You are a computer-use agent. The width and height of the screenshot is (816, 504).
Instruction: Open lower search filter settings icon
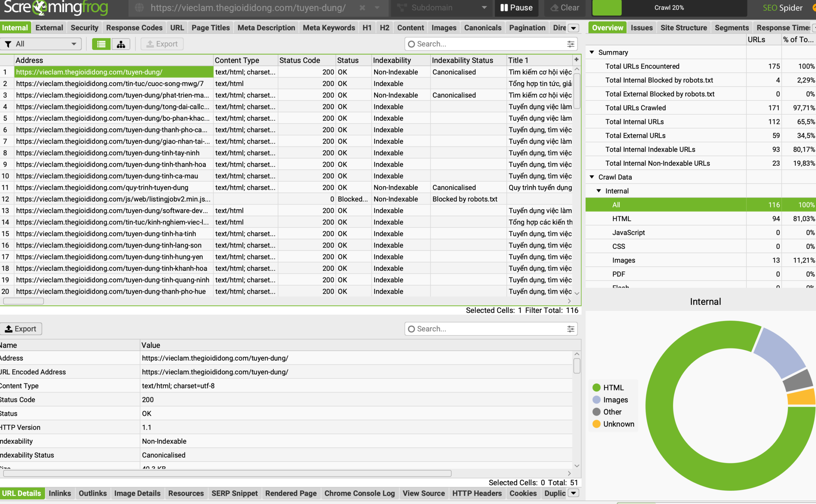click(x=571, y=329)
